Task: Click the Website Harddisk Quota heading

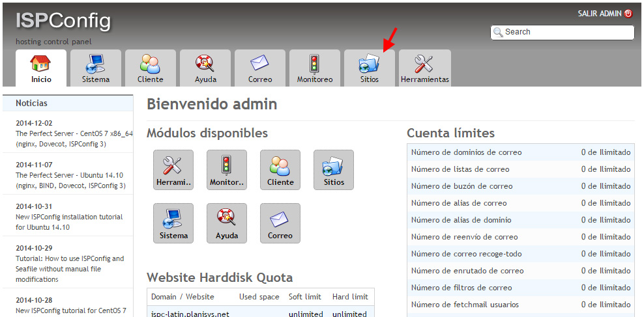Action: point(220,278)
